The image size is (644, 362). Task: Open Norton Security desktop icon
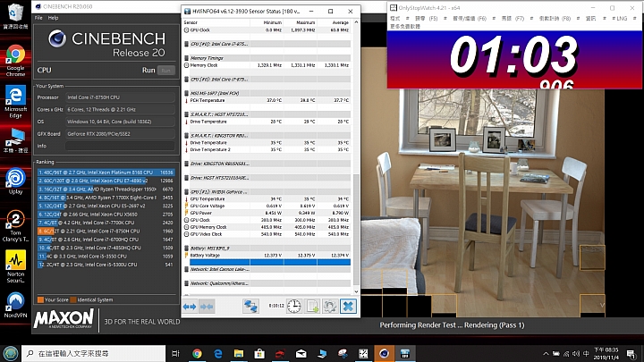tap(15, 266)
